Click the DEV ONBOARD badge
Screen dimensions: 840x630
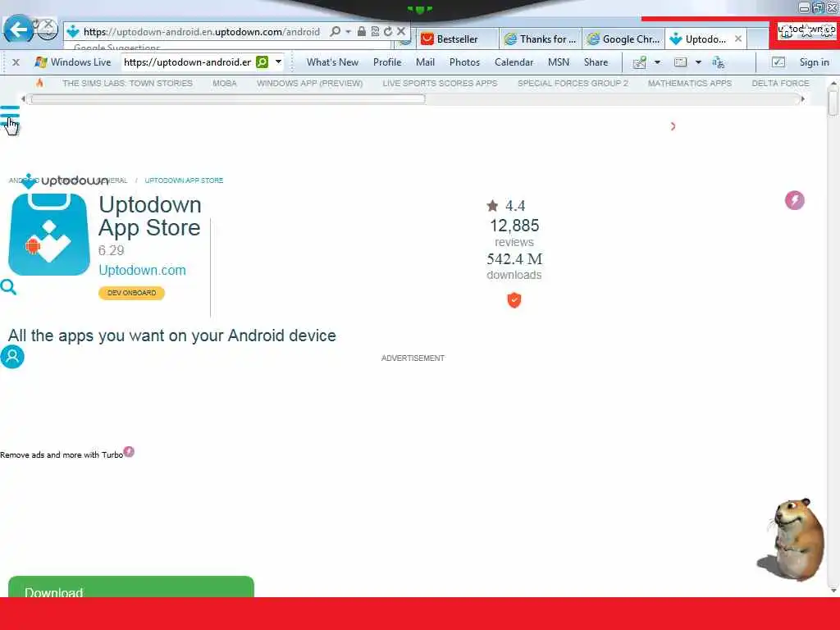pos(131,293)
